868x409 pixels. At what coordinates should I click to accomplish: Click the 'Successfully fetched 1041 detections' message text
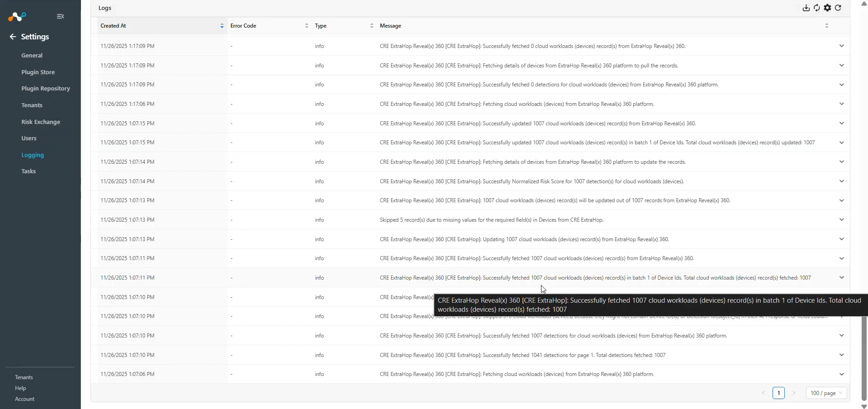[x=523, y=355]
